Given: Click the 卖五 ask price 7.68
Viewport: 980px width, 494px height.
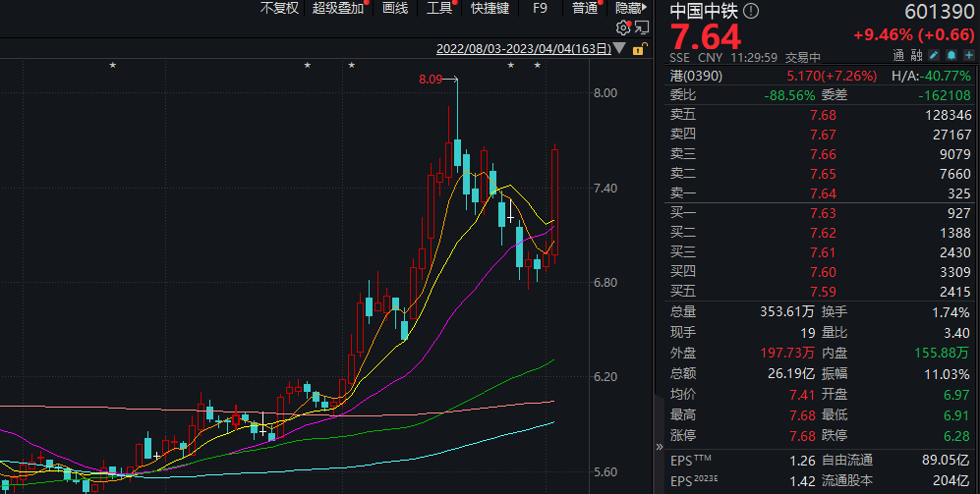Looking at the screenshot, I should (x=823, y=115).
